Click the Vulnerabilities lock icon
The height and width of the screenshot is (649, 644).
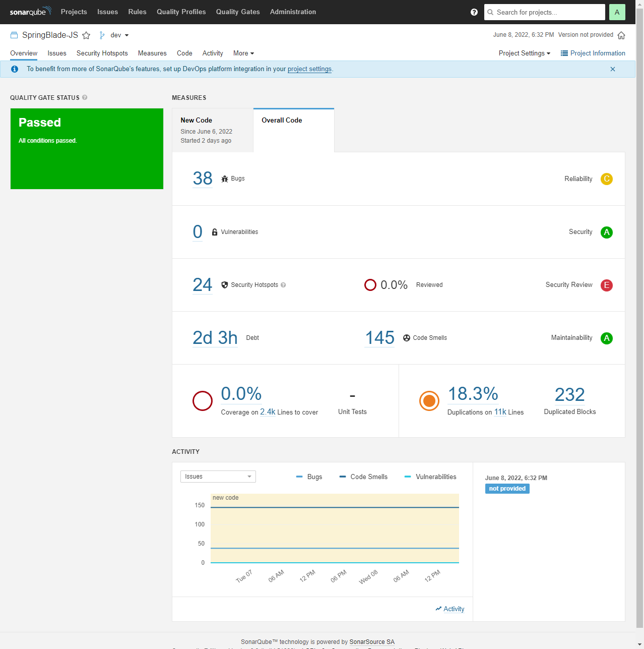pos(215,232)
